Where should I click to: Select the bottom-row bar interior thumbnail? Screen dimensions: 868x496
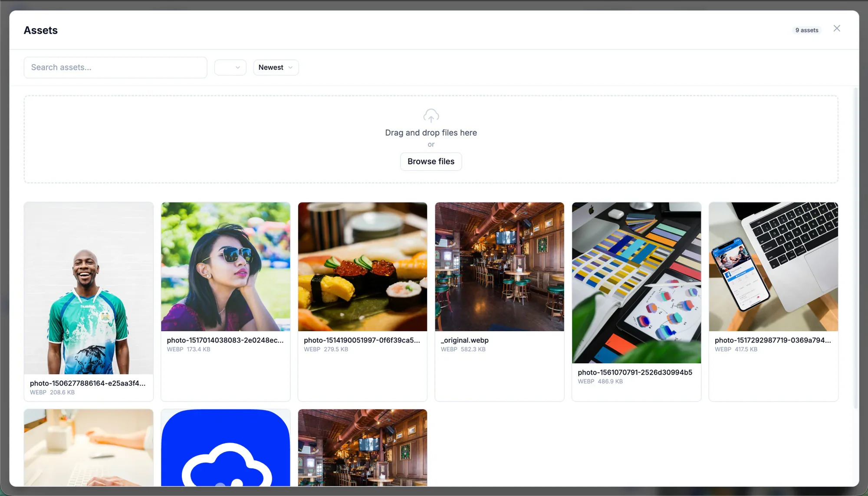pyautogui.click(x=362, y=447)
